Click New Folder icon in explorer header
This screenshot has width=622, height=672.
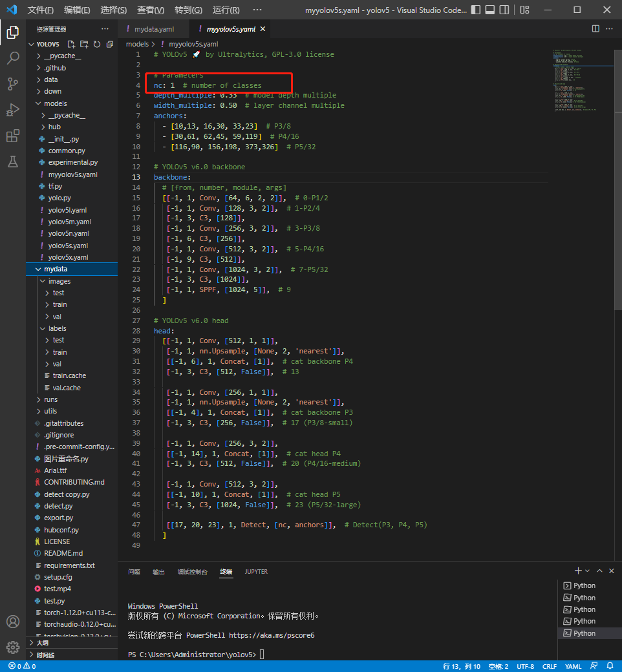[84, 44]
